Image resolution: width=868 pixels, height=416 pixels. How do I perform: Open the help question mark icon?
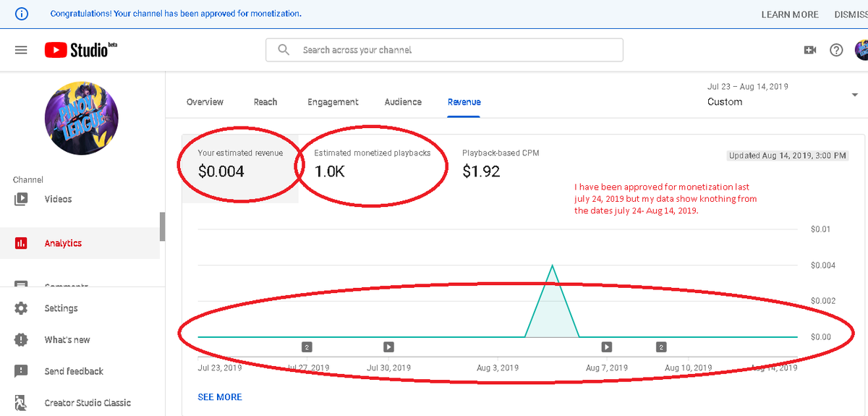coord(836,50)
